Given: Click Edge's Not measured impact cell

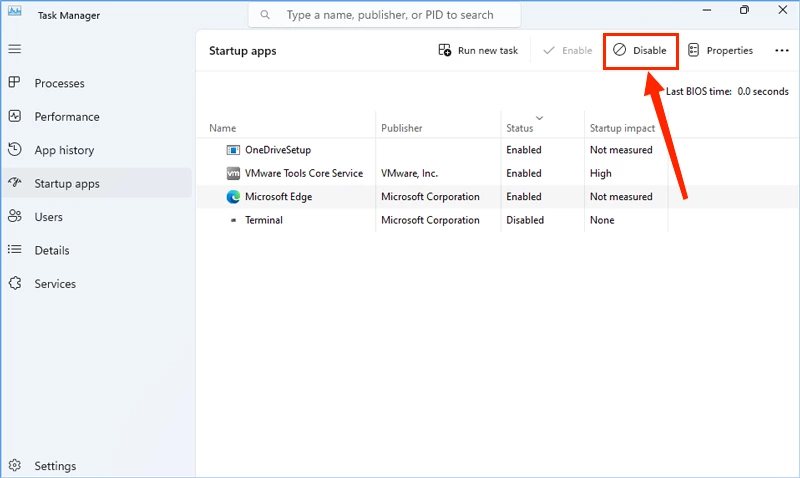Looking at the screenshot, I should [621, 197].
